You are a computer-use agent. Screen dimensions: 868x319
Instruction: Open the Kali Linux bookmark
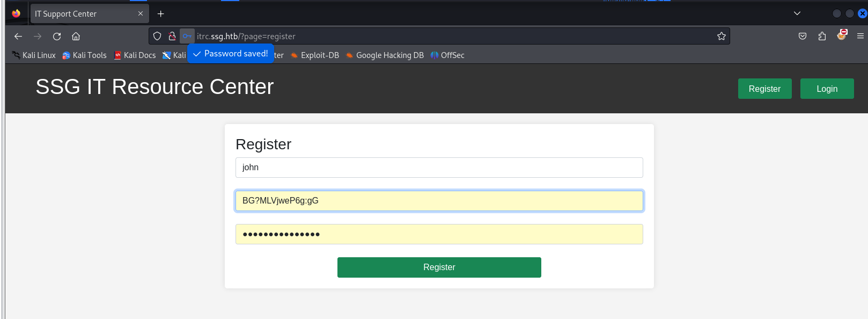click(x=34, y=55)
